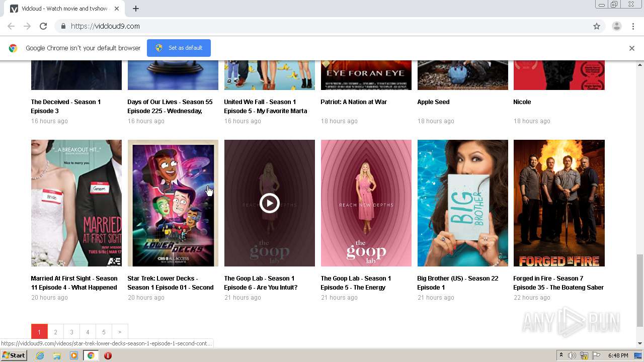The image size is (644, 362).
Task: Go to pagination page 4
Action: [88, 332]
